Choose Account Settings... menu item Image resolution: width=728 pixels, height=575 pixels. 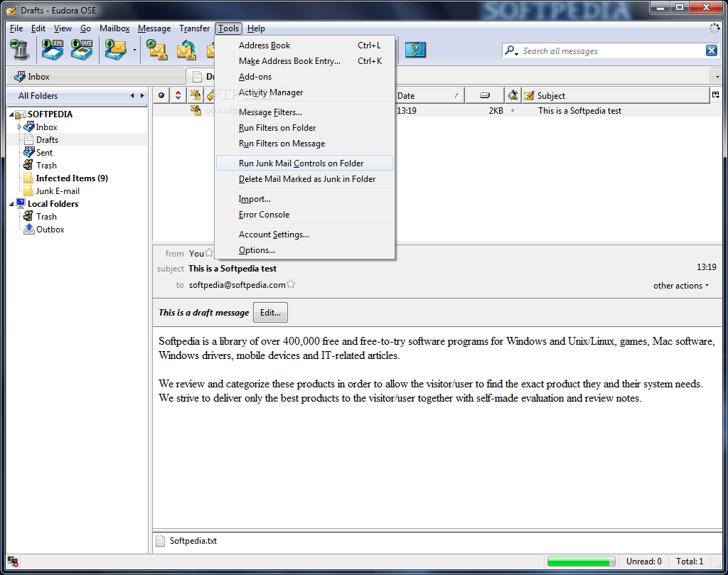tap(304, 235)
